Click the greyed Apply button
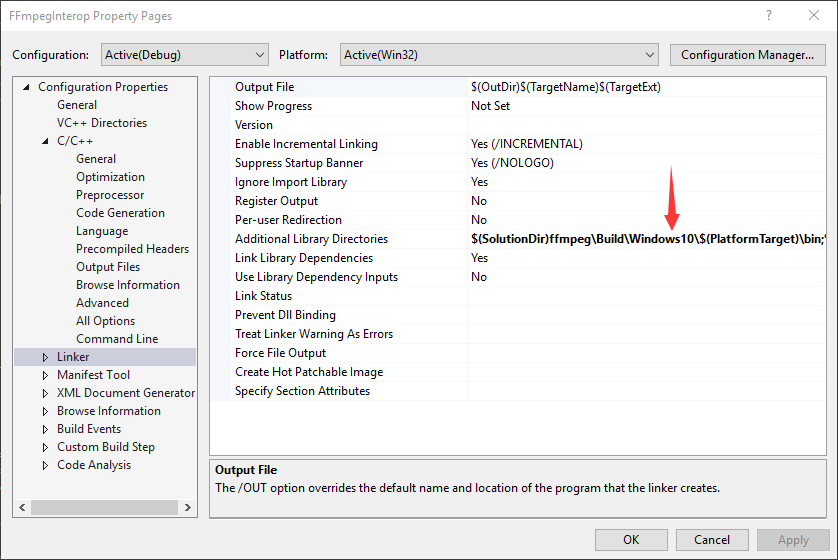The width and height of the screenshot is (838, 560). pos(793,540)
